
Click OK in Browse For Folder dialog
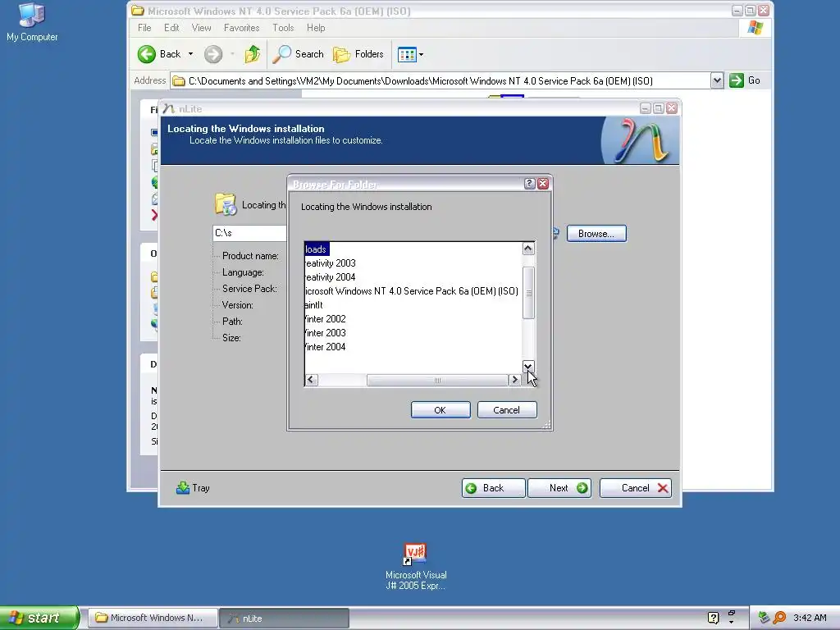441,410
